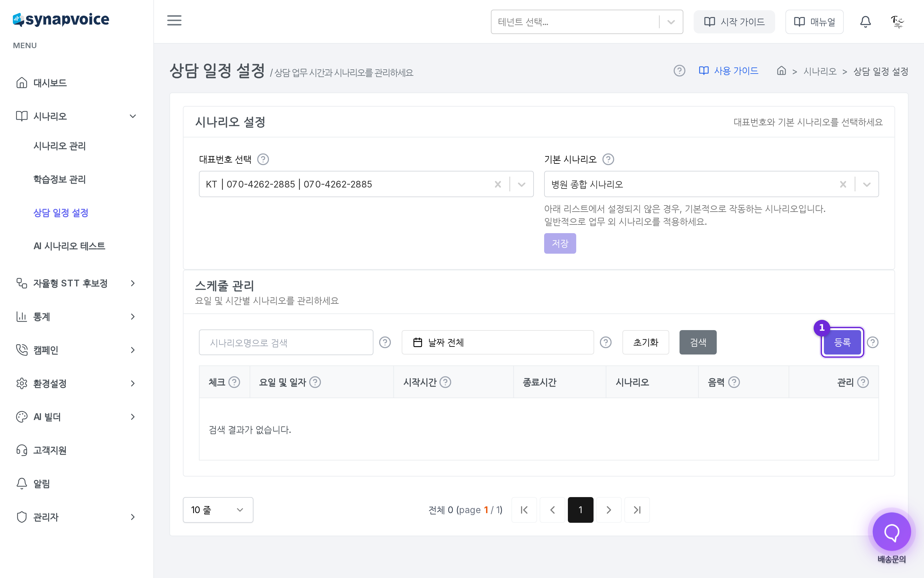Open 학습정보 관리 submenu item

(60, 179)
